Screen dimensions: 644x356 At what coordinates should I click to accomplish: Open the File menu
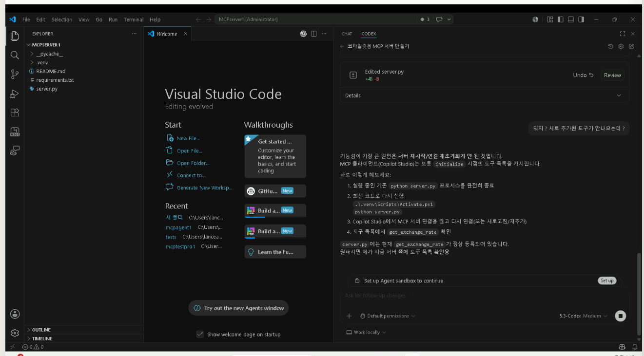tap(26, 19)
